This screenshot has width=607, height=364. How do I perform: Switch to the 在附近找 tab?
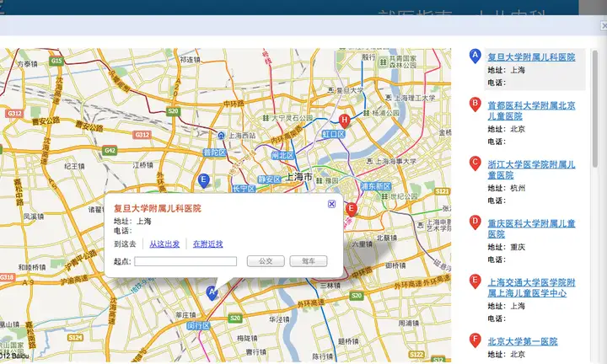pos(208,244)
